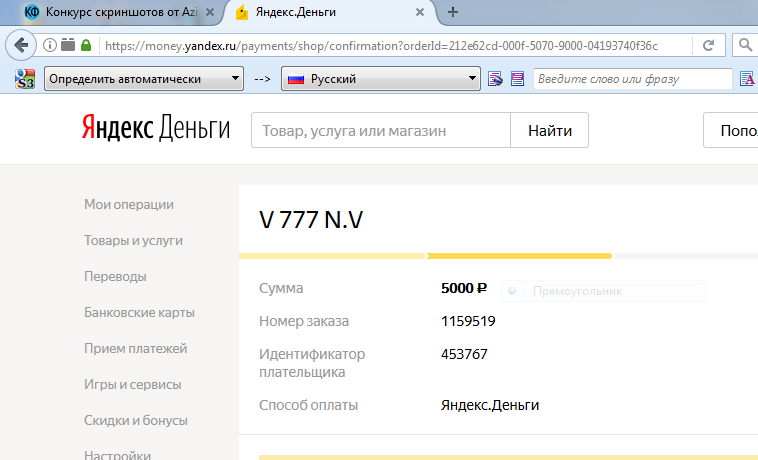This screenshot has height=460, width=758.
Task: Open the 'Русский' target language dropdown
Action: pyautogui.click(x=381, y=78)
